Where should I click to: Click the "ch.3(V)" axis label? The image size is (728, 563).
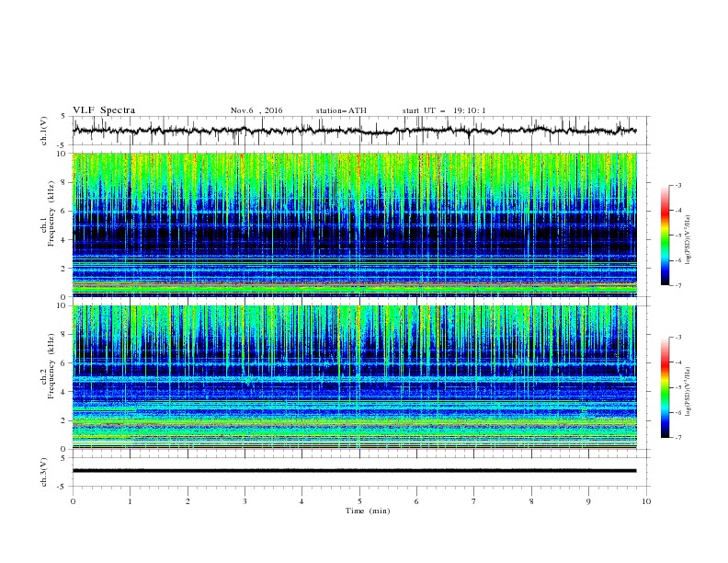coord(44,472)
